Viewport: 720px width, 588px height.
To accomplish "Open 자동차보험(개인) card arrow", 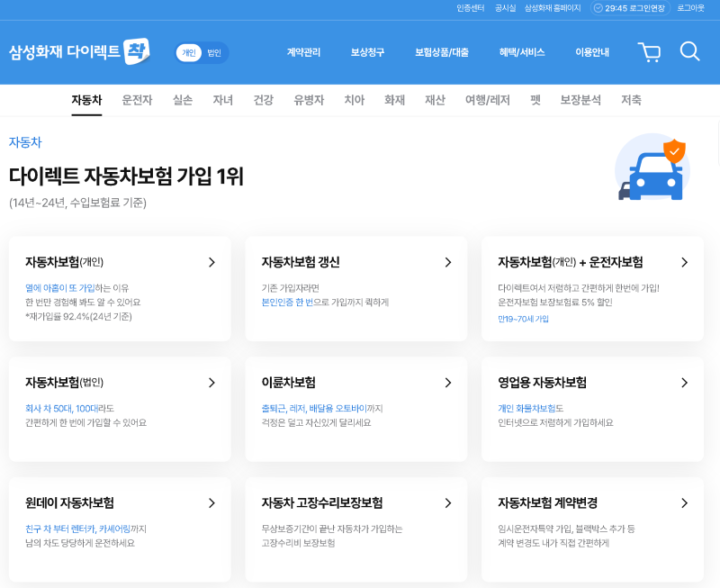I will [211, 262].
